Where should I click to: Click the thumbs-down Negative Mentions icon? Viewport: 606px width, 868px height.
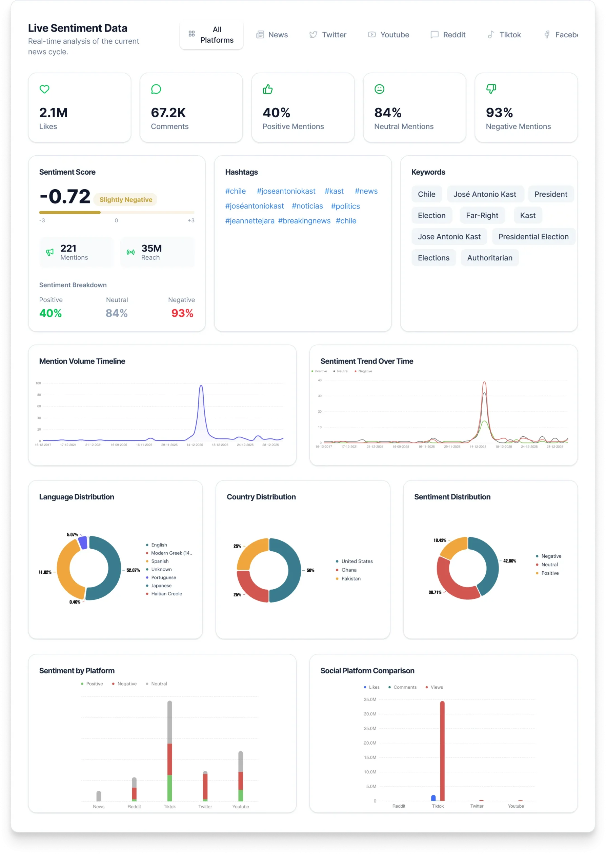(491, 89)
